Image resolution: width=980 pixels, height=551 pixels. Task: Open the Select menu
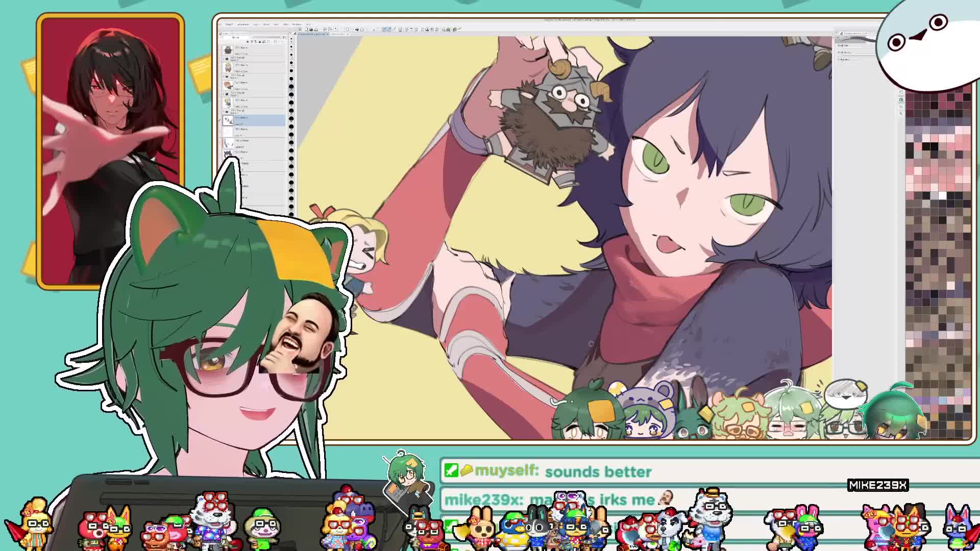[266, 24]
